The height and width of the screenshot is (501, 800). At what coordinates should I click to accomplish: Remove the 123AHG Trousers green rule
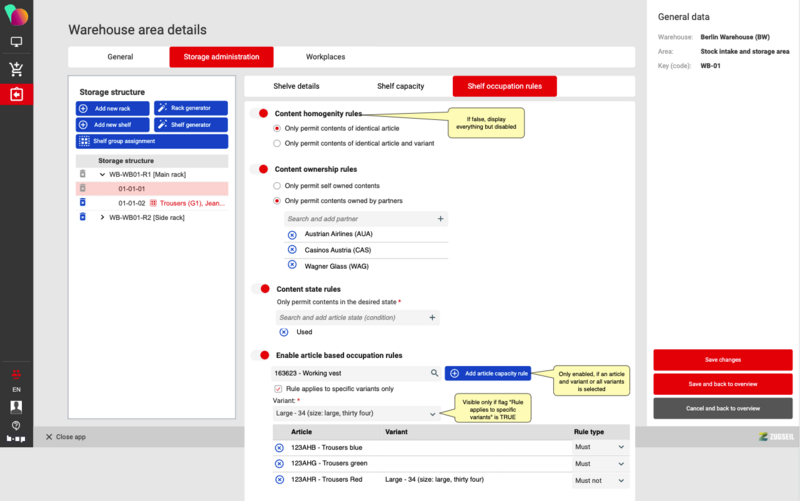click(279, 463)
